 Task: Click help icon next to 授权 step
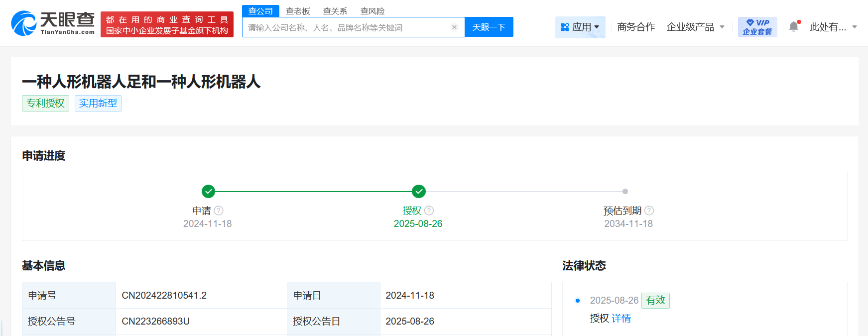click(429, 211)
